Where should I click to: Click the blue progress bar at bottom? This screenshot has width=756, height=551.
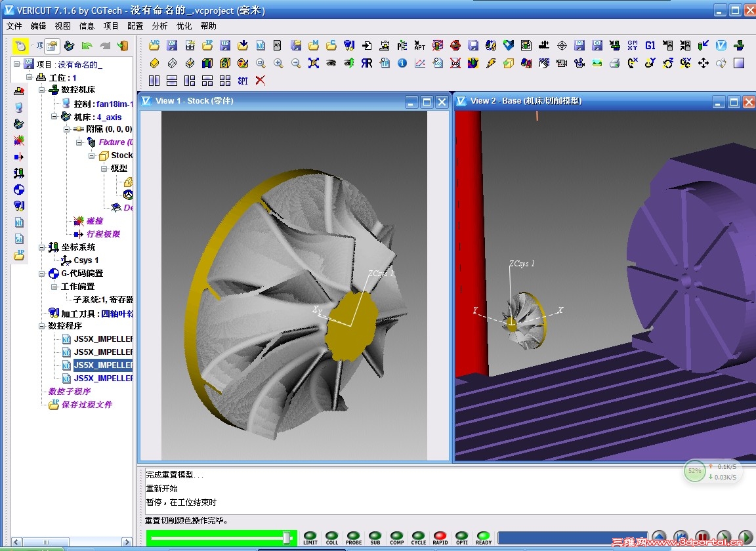pyautogui.click(x=572, y=537)
